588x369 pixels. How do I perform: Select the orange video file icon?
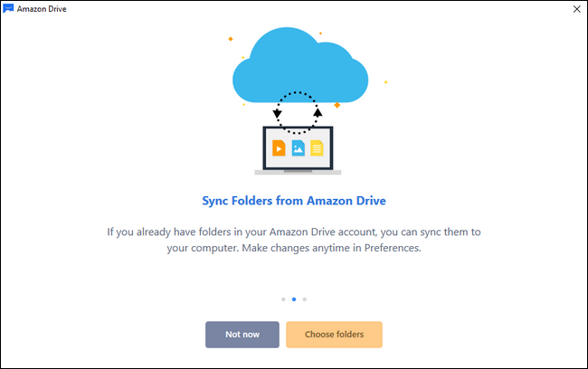pyautogui.click(x=280, y=147)
